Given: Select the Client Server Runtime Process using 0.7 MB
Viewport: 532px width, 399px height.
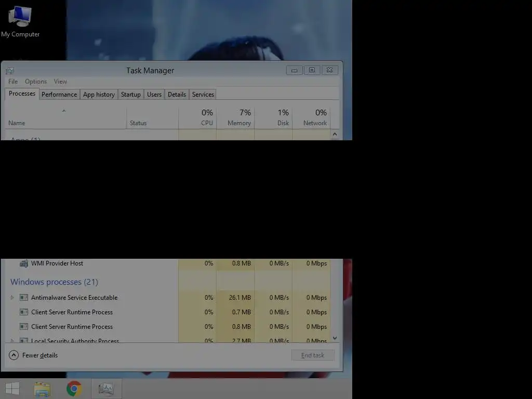Looking at the screenshot, I should tap(168, 312).
